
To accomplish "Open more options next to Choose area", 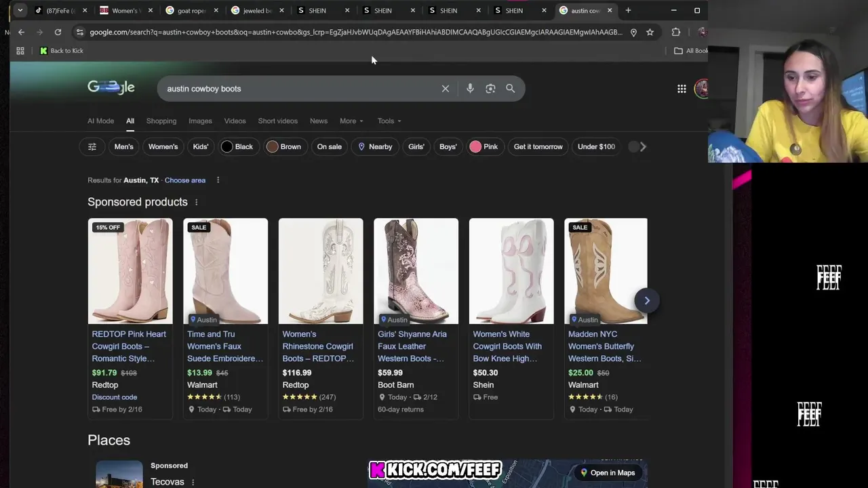I will click(x=218, y=180).
